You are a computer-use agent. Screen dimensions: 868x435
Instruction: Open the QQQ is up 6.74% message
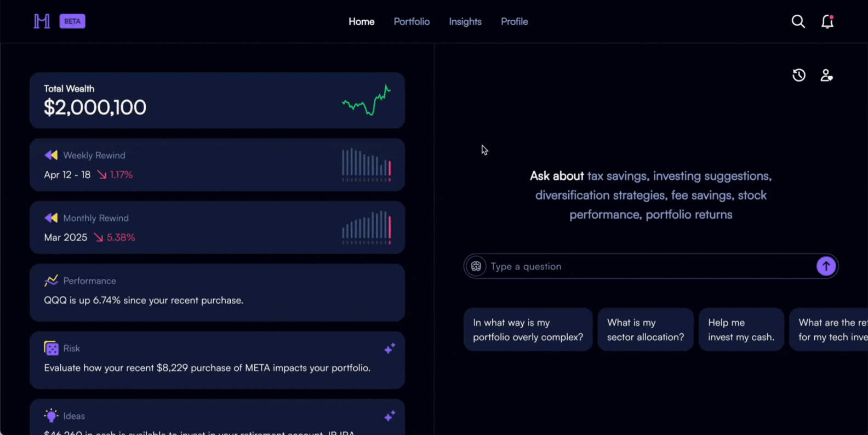(x=144, y=300)
